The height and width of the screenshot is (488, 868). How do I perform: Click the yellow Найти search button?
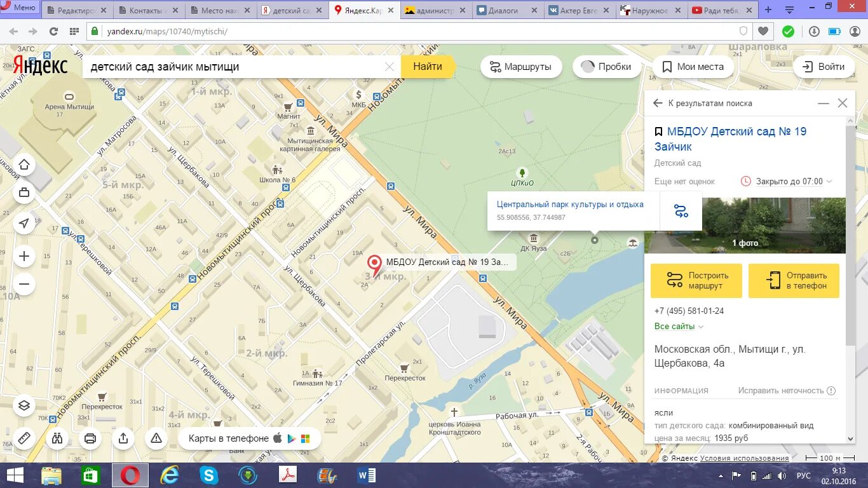click(428, 67)
